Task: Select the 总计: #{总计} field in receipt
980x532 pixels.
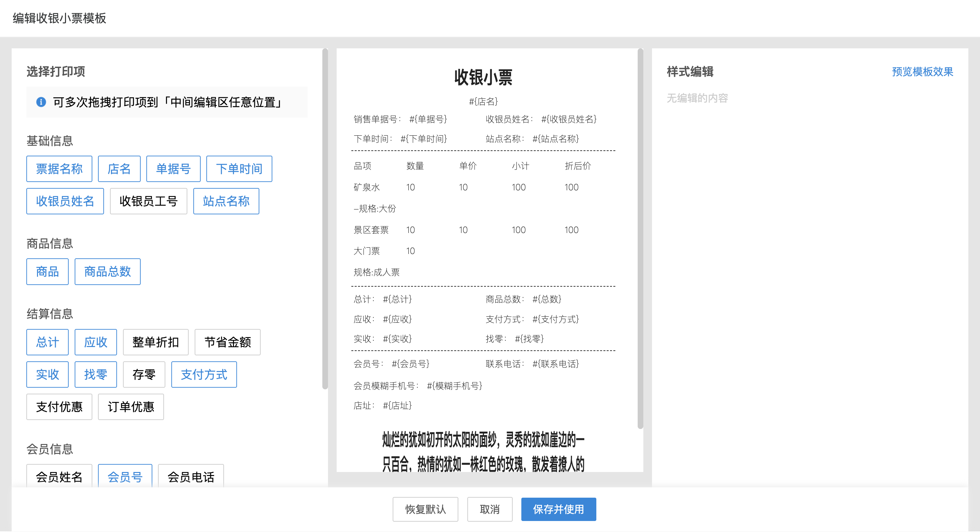Action: point(383,299)
